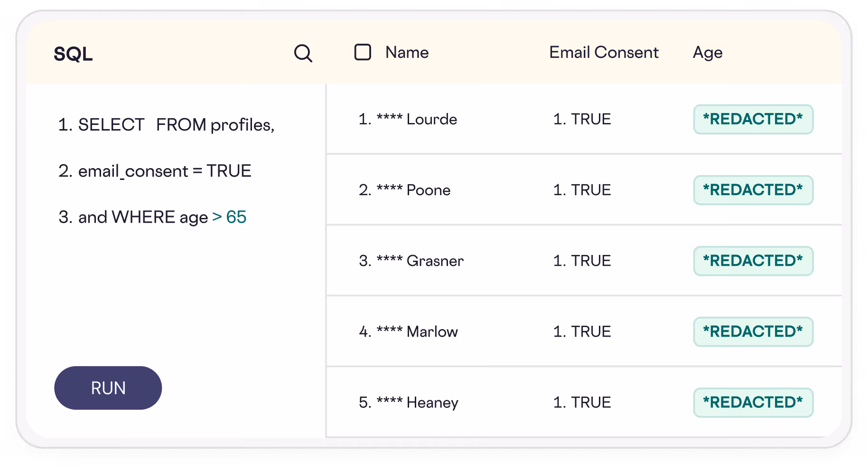Viewport: 868px width, 470px height.
Task: Click the REDACTED badge for Lourde
Action: pyautogui.click(x=753, y=119)
